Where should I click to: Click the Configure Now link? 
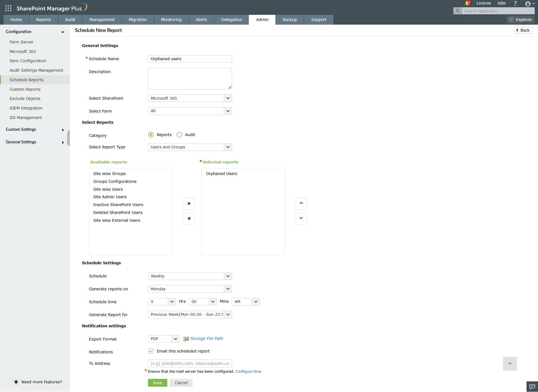(248, 371)
